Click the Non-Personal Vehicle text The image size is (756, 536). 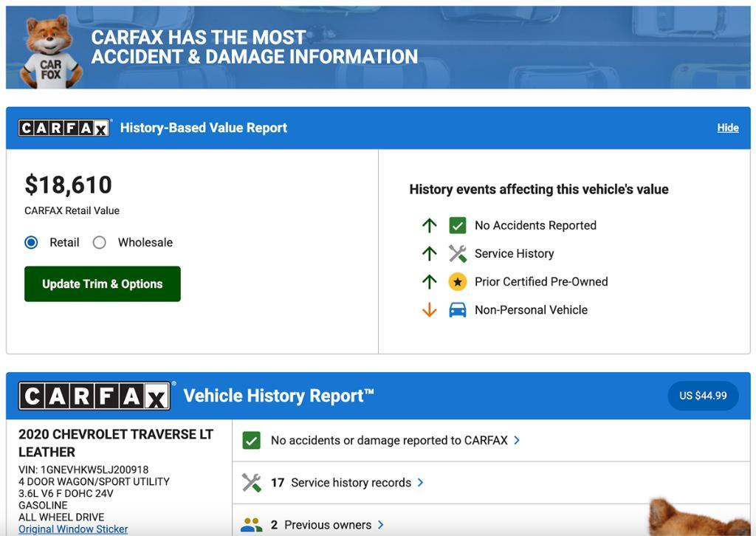click(x=532, y=310)
